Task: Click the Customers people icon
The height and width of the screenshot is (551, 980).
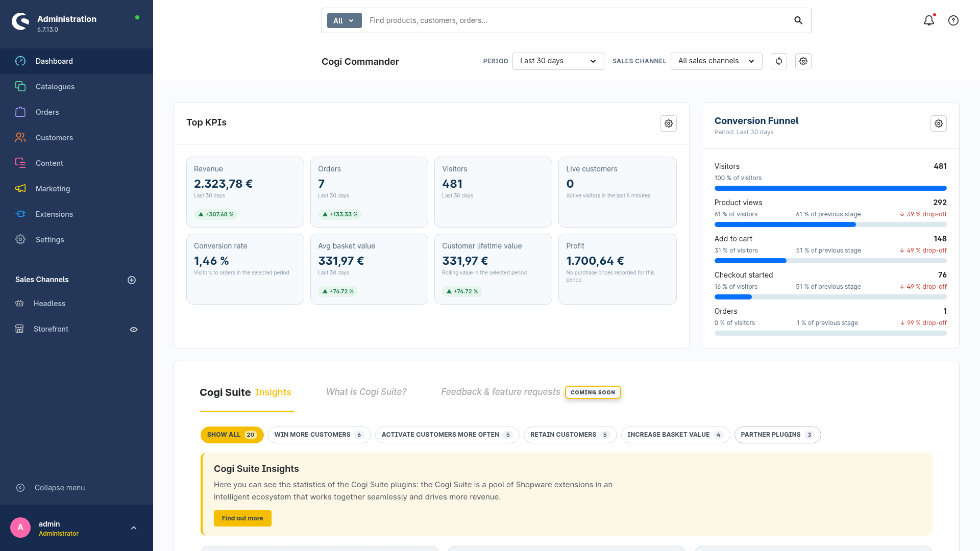Action: click(x=20, y=138)
